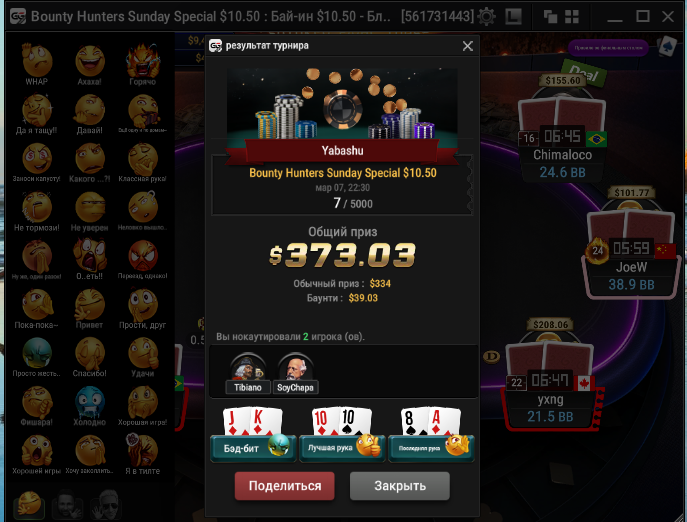Send the Холодно frozen emoji
The height and width of the screenshot is (522, 687).
coord(90,405)
